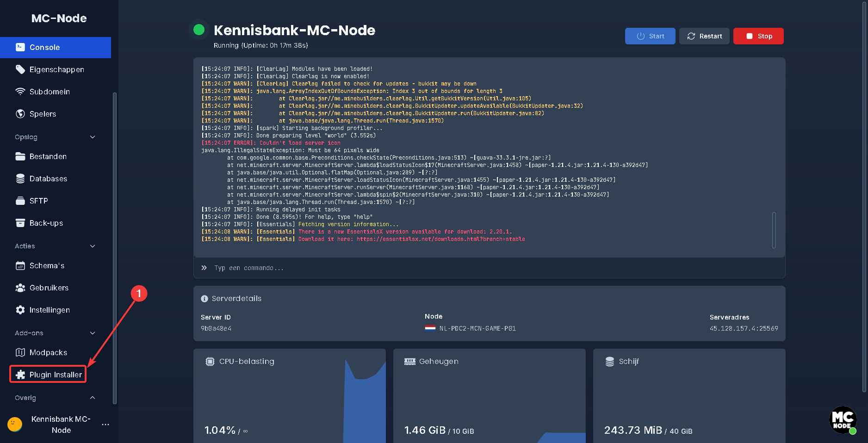This screenshot has width=868, height=443.
Task: Click the Start power icon
Action: click(x=641, y=36)
